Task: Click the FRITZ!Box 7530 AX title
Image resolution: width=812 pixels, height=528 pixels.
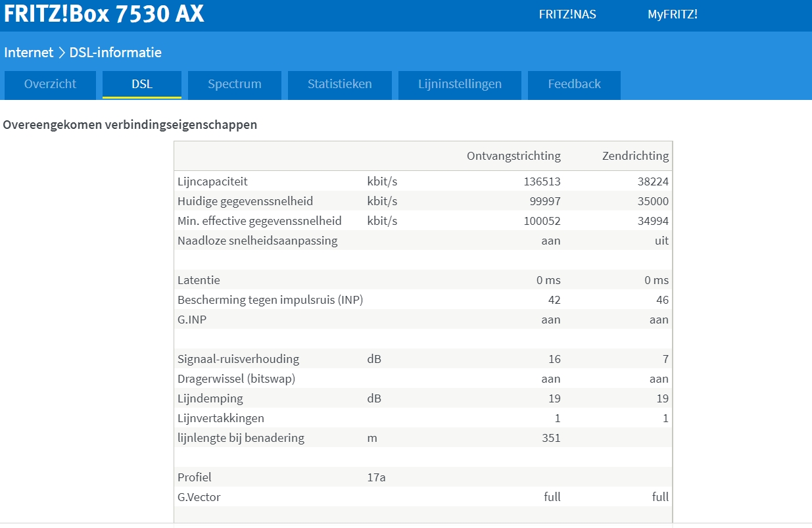Action: click(x=104, y=14)
